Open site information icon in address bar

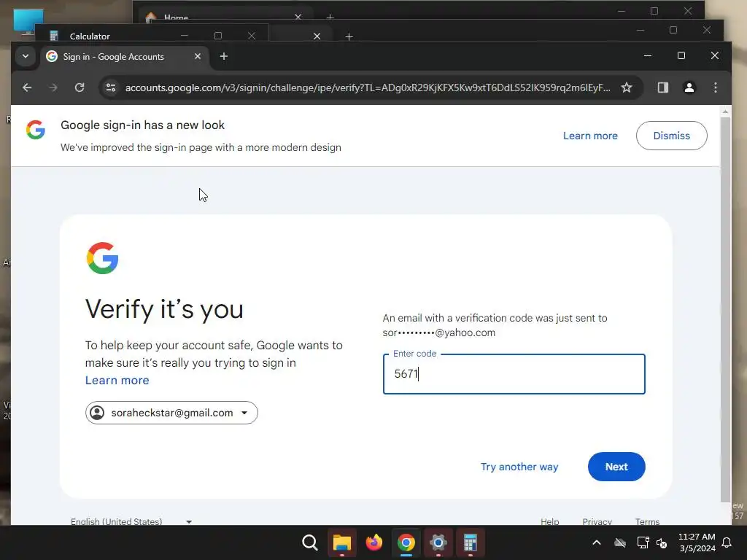(x=111, y=87)
